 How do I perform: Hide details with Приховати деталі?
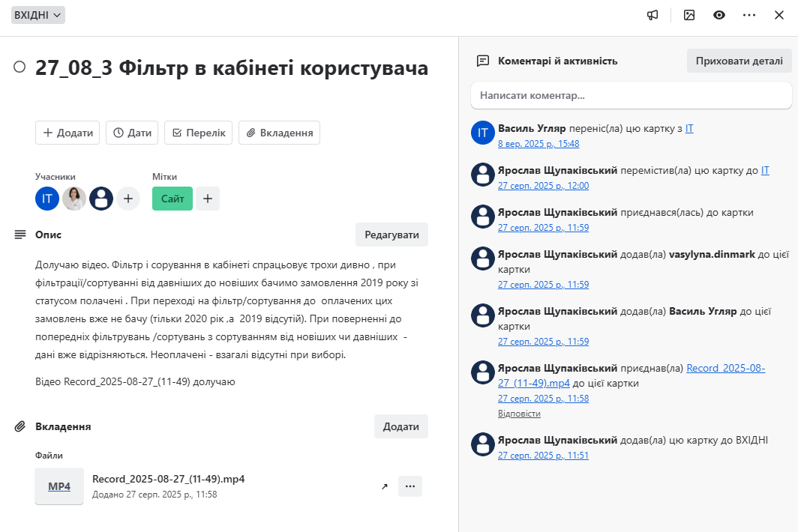tap(739, 61)
